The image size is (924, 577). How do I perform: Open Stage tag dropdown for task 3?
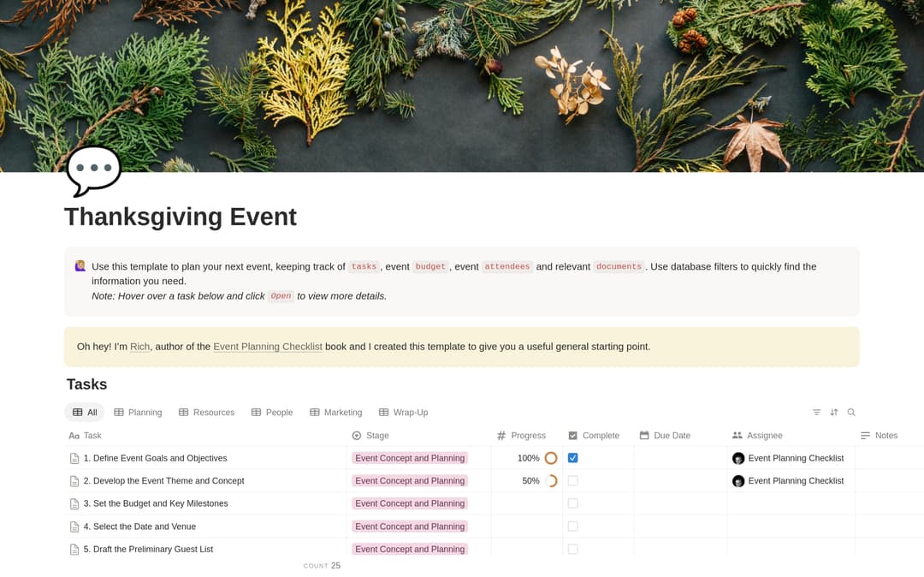[x=410, y=503]
